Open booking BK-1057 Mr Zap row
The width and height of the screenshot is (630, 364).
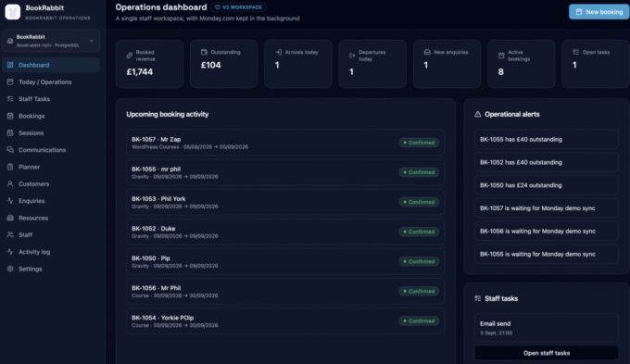coord(285,143)
